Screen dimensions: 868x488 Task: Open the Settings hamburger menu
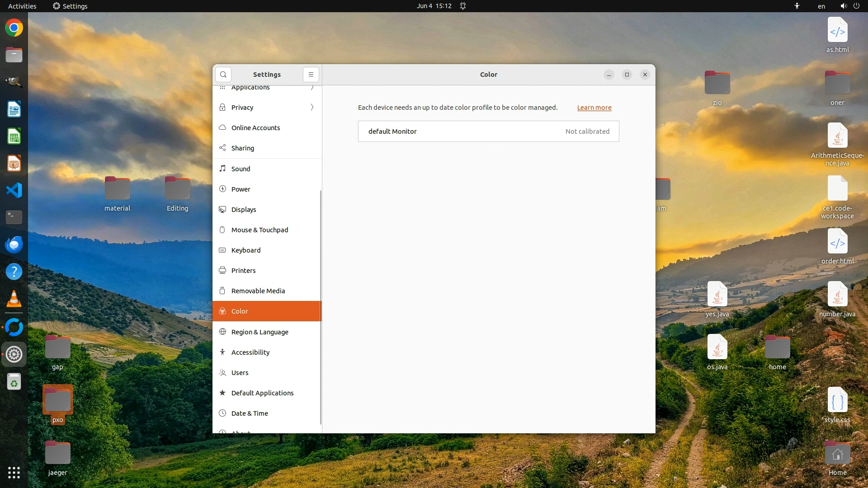point(311,75)
